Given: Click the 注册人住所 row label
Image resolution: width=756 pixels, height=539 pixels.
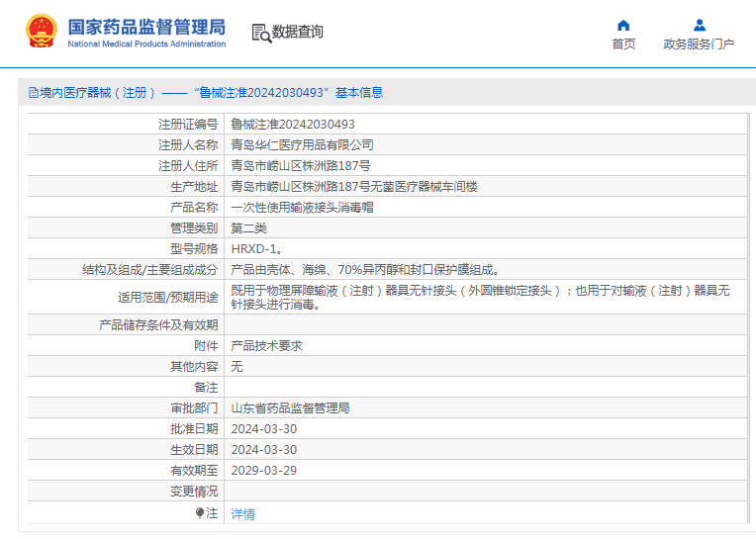Looking at the screenshot, I should [x=188, y=166].
